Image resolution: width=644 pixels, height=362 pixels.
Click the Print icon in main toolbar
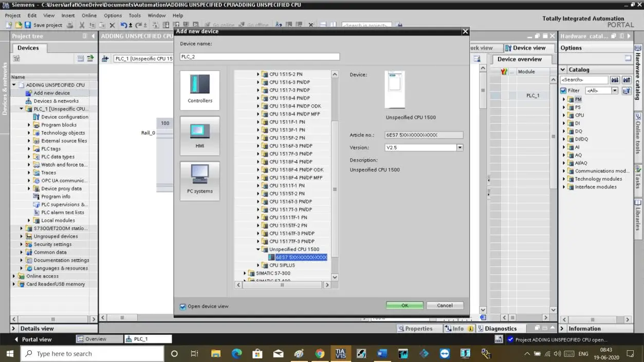[70, 25]
